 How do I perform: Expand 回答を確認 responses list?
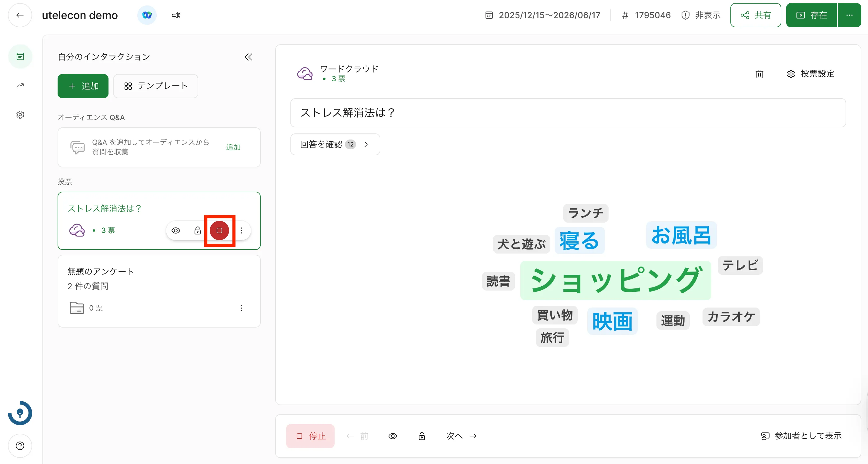click(335, 144)
